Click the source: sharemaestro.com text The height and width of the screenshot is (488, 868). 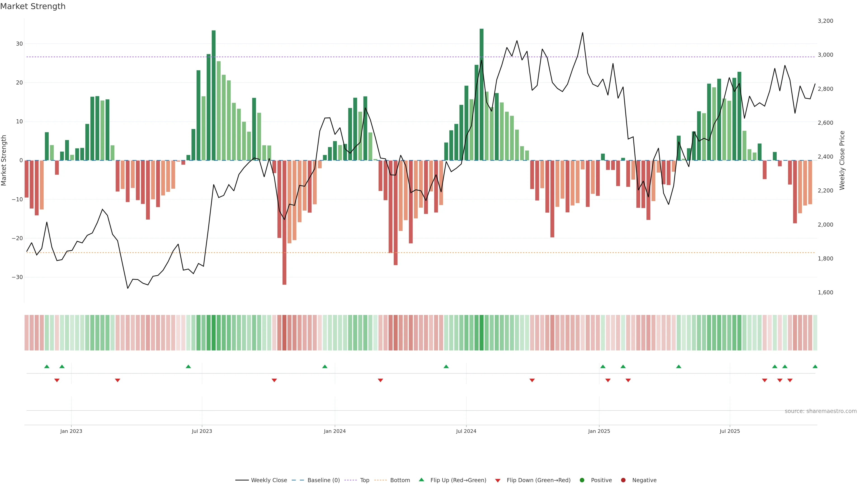[x=821, y=411]
